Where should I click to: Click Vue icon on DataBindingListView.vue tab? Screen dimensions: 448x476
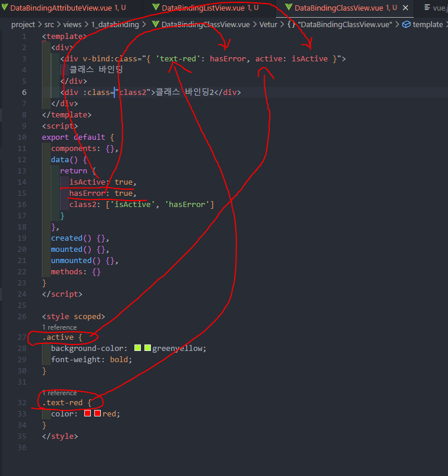(x=156, y=7)
